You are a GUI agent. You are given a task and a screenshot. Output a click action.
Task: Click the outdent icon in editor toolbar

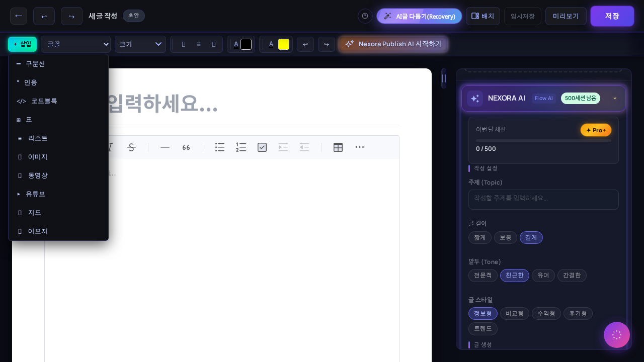click(304, 147)
